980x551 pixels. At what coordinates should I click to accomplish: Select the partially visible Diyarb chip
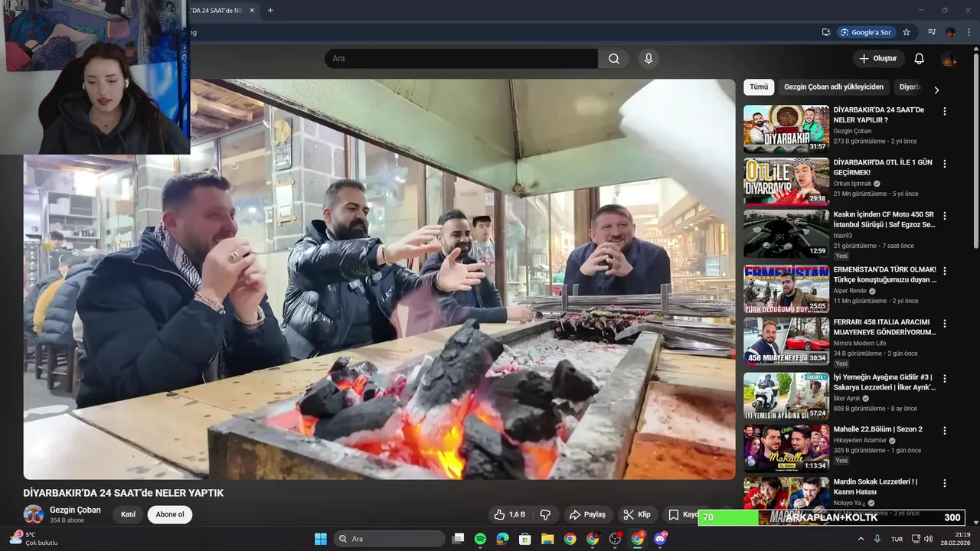pos(909,87)
